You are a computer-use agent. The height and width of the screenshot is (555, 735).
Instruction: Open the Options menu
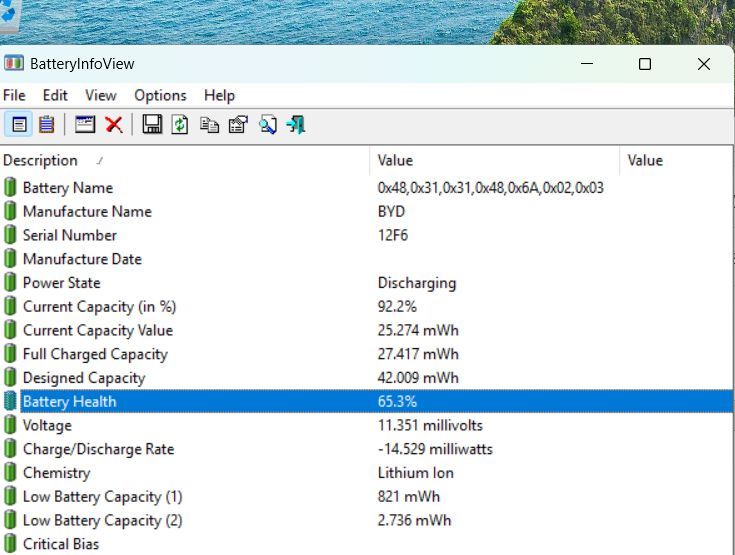(x=160, y=95)
